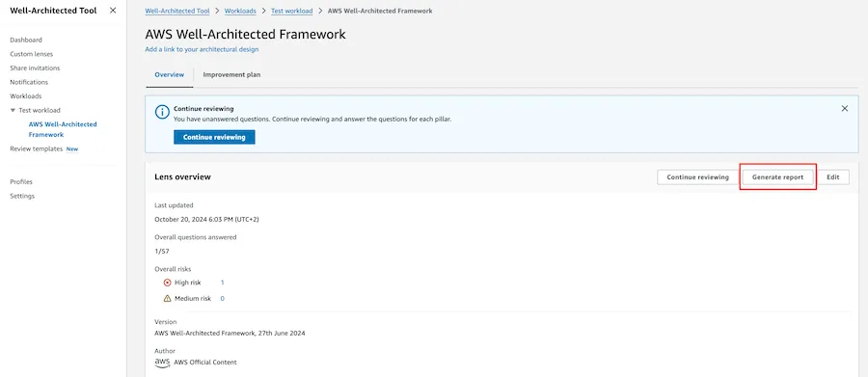The image size is (868, 377).
Task: Open the Workloads breadcrumb link
Action: (x=240, y=11)
